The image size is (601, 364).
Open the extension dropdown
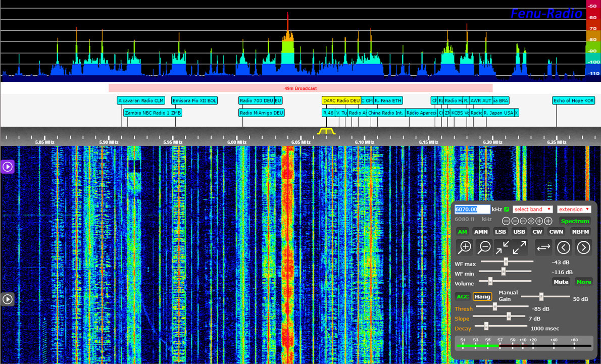click(x=574, y=209)
